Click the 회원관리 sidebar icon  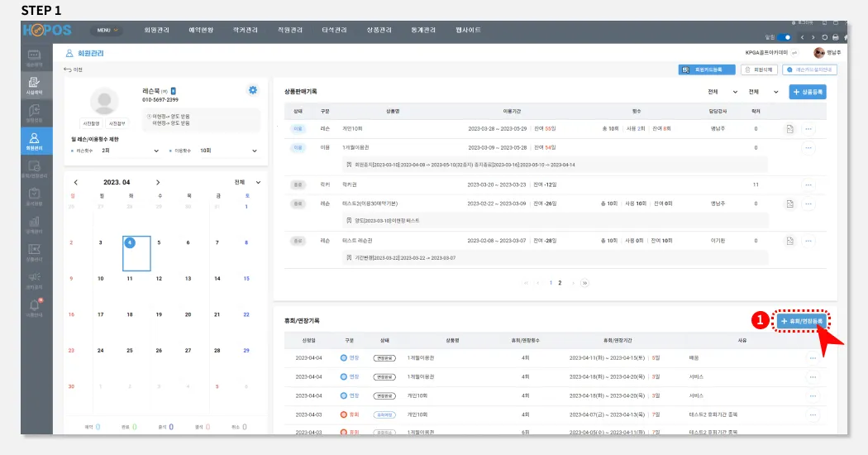tap(34, 139)
